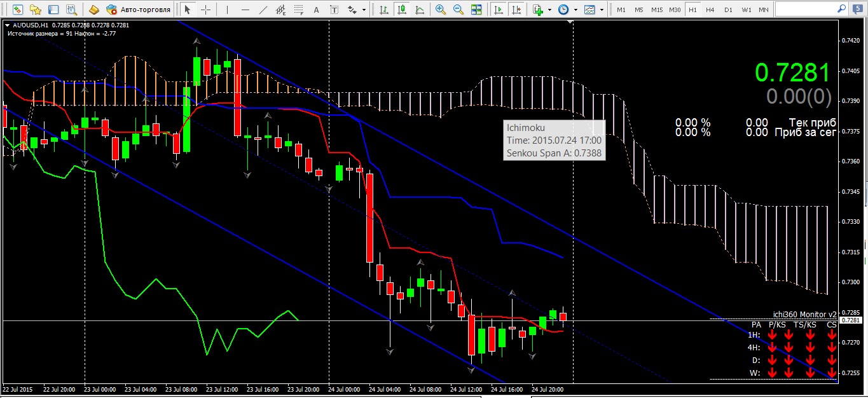The image size is (868, 398).
Task: Click the Ichimoku Senkou Span A tooltip
Action: [554, 140]
